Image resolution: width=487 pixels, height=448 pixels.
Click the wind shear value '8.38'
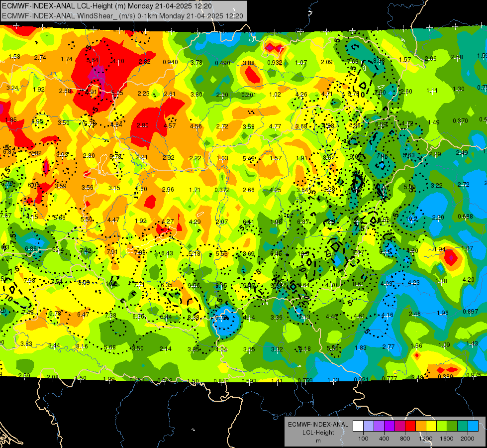tap(194, 318)
